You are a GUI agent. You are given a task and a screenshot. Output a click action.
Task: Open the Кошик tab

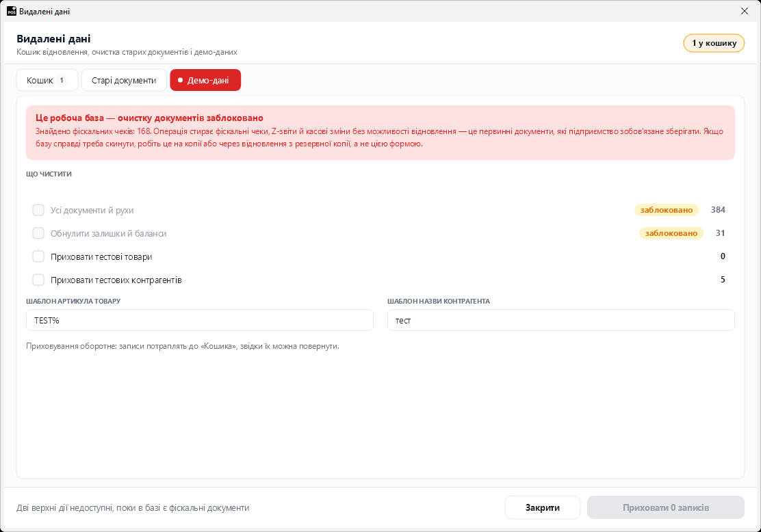pyautogui.click(x=47, y=81)
